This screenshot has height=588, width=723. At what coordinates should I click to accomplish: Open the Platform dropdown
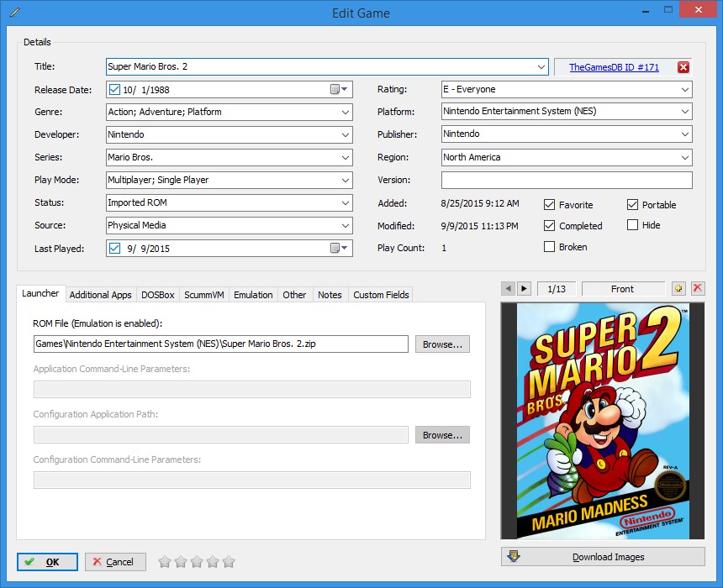tap(686, 110)
